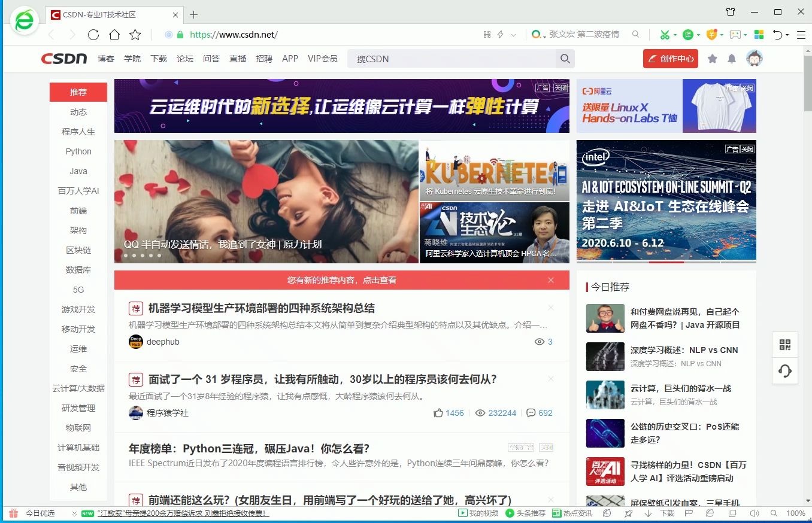812x523 pixels.
Task: Open 热点资讯 in status bar
Action: (x=572, y=513)
